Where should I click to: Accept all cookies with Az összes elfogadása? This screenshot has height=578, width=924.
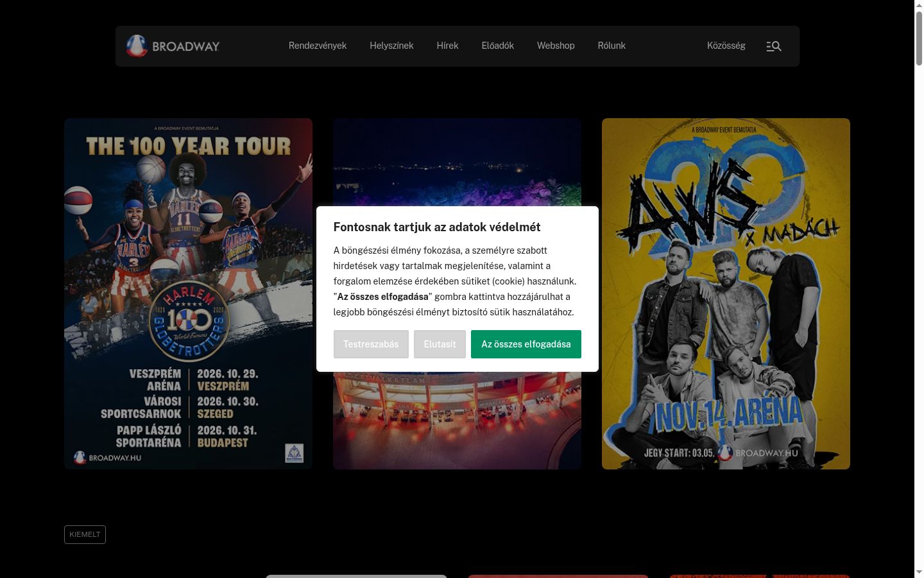pyautogui.click(x=526, y=344)
